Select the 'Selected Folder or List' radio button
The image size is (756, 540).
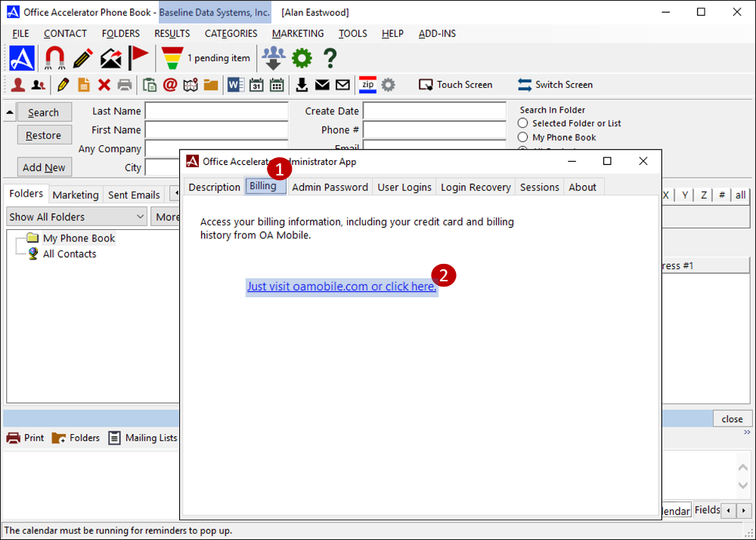(522, 123)
